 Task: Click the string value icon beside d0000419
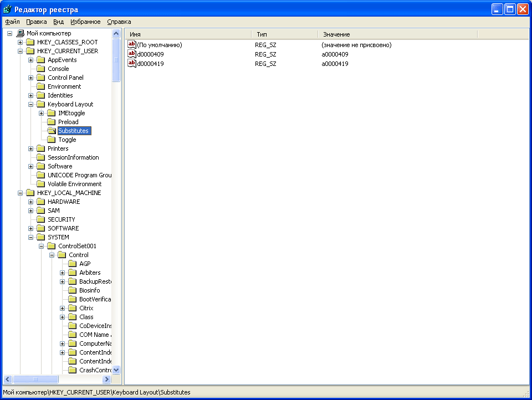tap(132, 64)
